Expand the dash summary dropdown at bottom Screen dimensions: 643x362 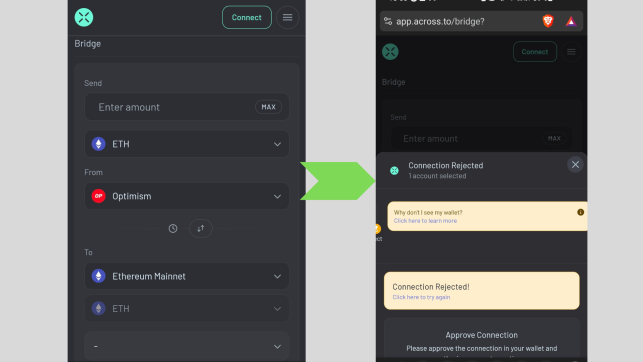187,346
